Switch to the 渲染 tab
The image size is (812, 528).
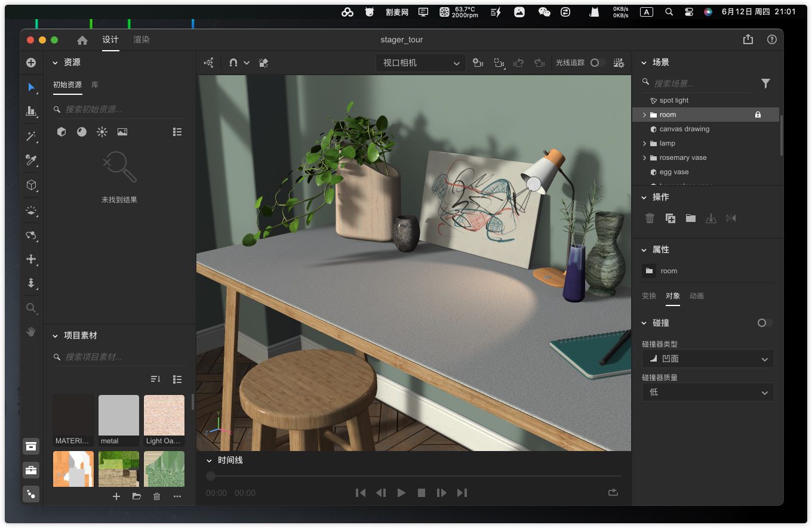click(142, 40)
